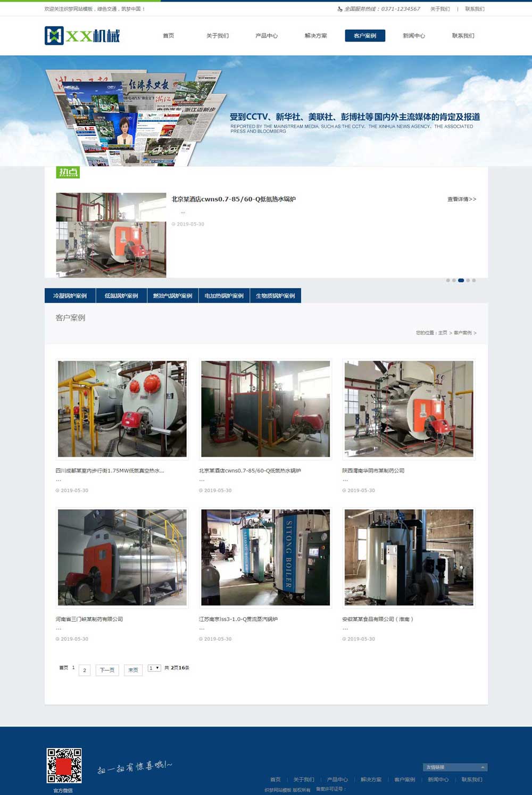
Task: Open the SITONG BOILER case image
Action: (x=265, y=557)
